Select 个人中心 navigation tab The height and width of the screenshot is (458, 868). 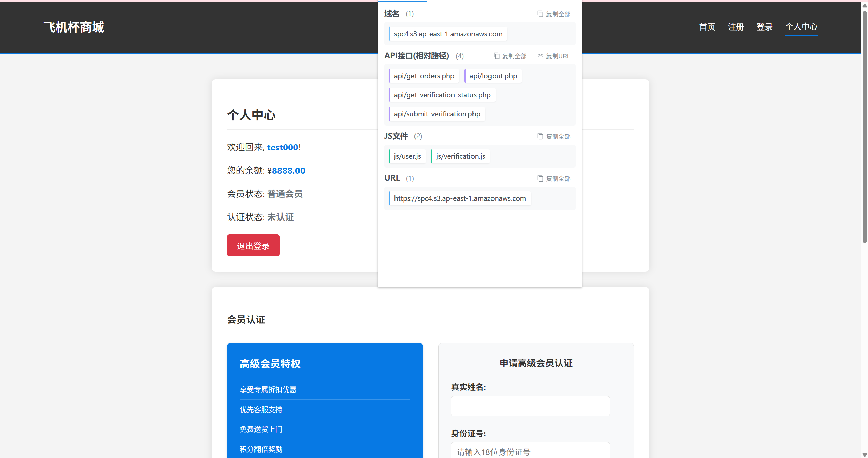[801, 27]
